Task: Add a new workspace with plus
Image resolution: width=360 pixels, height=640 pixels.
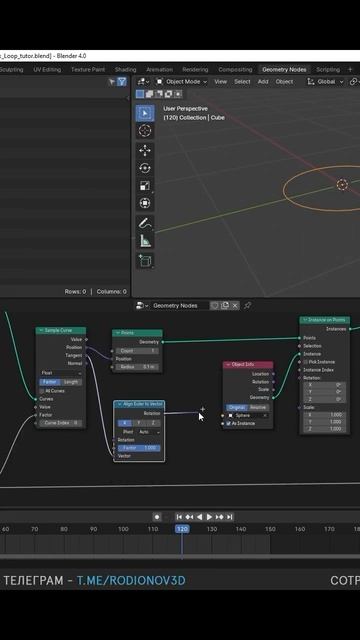Action: pos(350,69)
